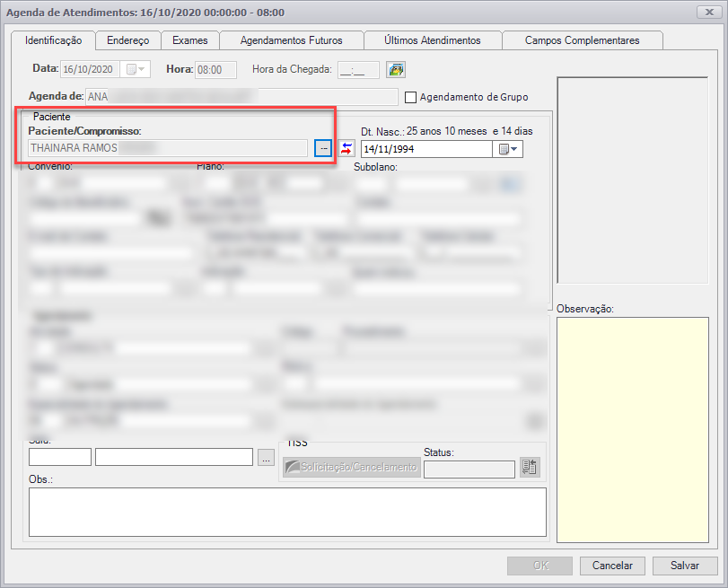Show the Últimos Atendimentos tab
Screen dimensions: 728x588
pos(433,40)
